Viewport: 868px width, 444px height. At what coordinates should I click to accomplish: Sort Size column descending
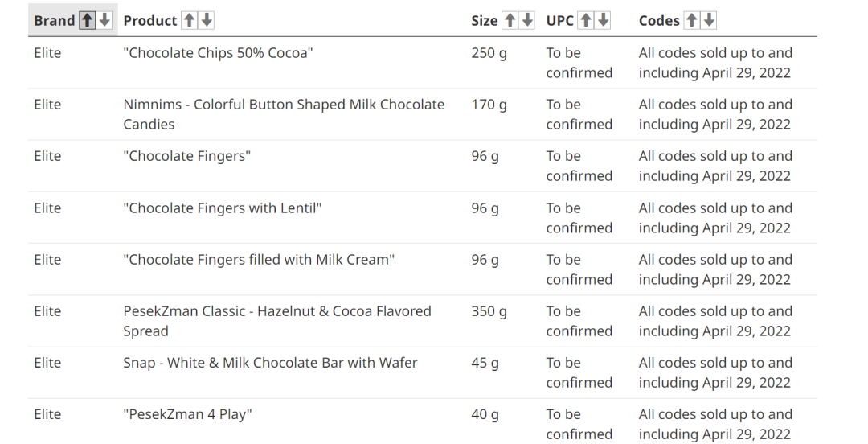pos(527,20)
